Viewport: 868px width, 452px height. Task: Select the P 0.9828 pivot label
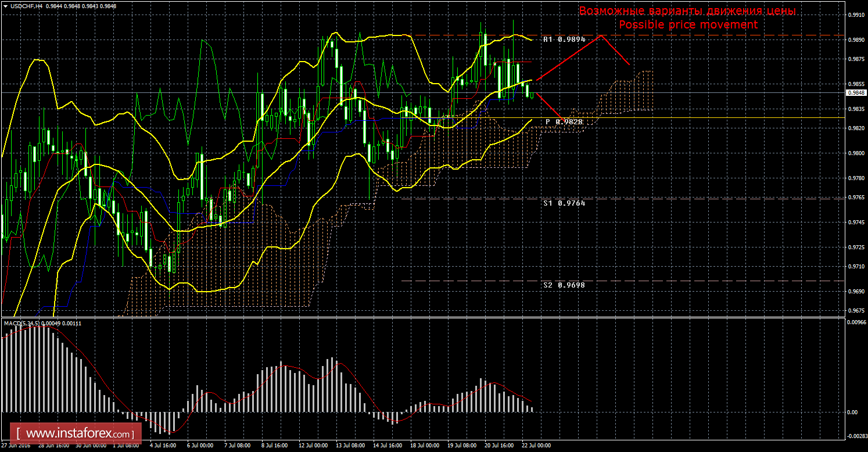(564, 121)
